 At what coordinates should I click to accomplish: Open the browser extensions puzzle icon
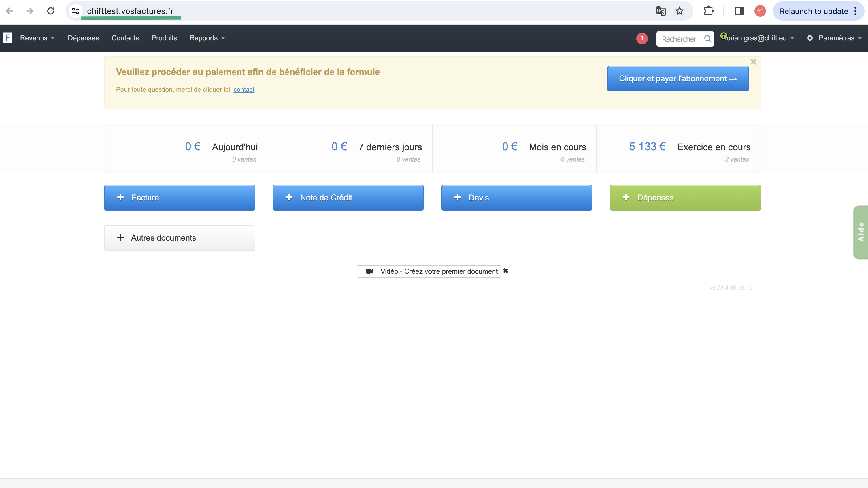[x=709, y=11]
